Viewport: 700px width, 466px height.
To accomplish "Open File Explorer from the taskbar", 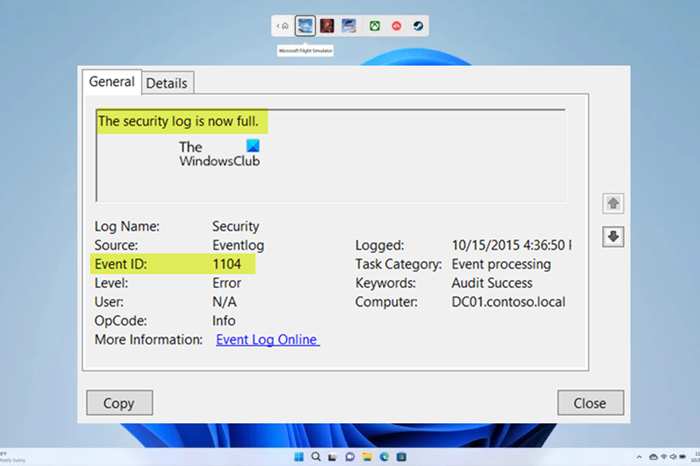I will [367, 457].
